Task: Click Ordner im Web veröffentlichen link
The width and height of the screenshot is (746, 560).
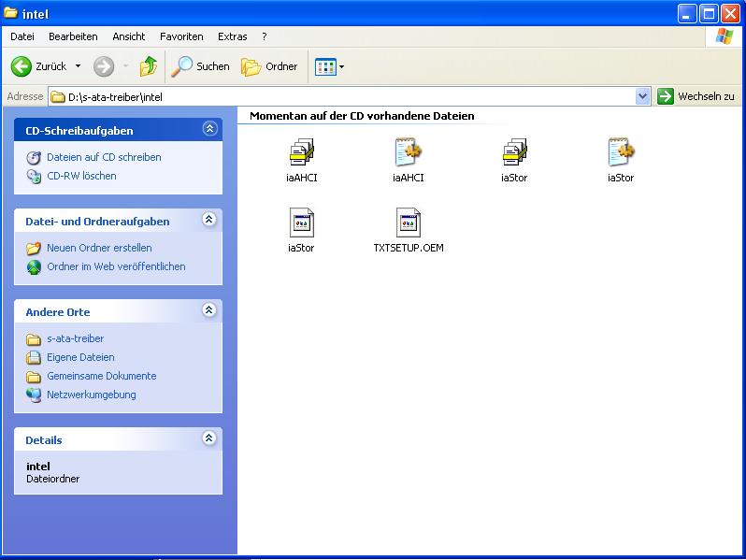Action: click(116, 266)
